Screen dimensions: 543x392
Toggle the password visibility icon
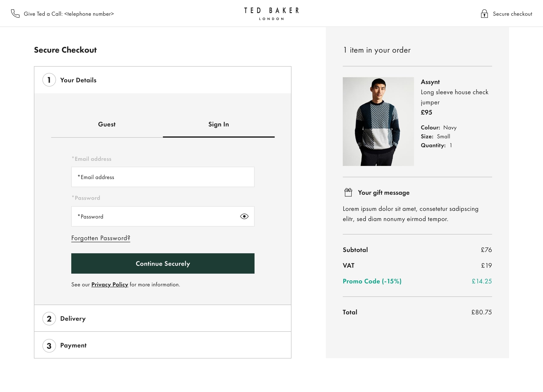click(x=244, y=216)
